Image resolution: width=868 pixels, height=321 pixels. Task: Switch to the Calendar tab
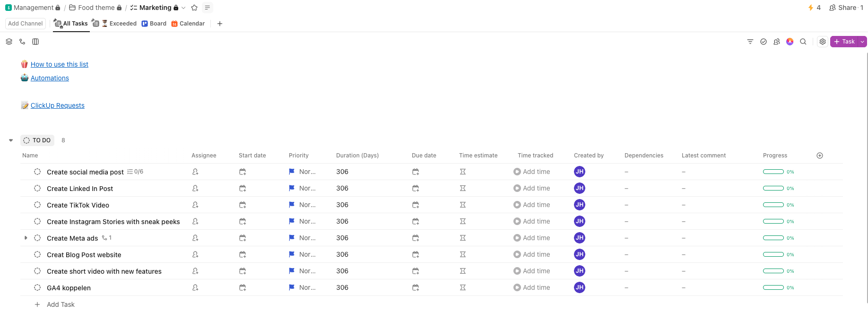coord(188,24)
